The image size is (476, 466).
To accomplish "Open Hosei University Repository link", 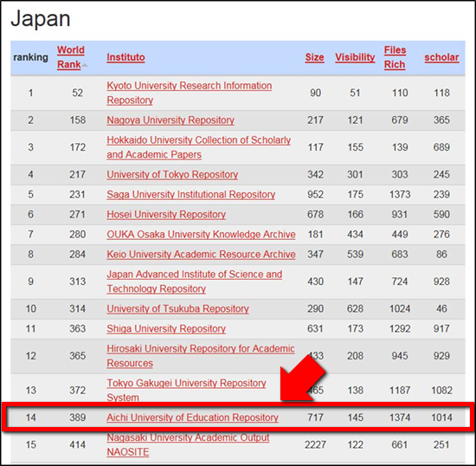I will point(166,215).
